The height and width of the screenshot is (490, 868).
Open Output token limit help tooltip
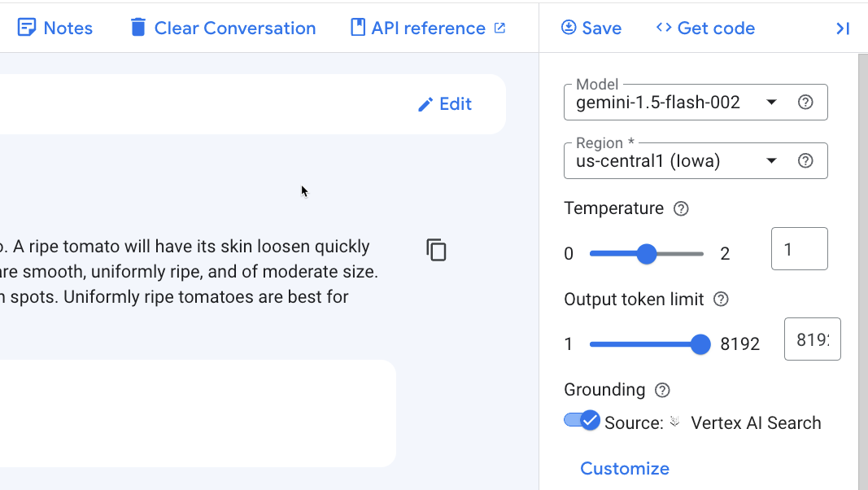pyautogui.click(x=721, y=300)
